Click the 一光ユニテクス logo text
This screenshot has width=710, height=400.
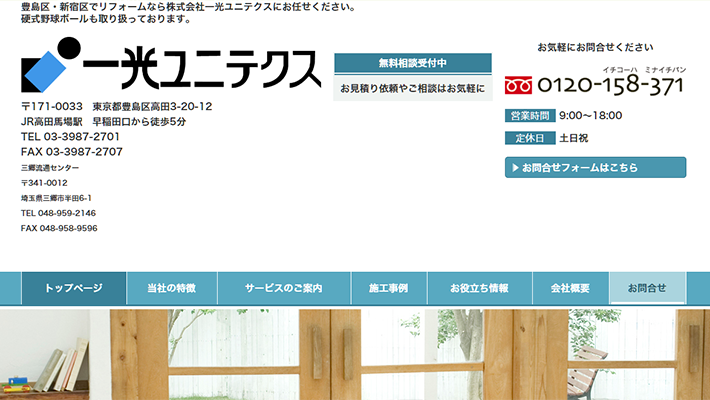click(x=202, y=68)
